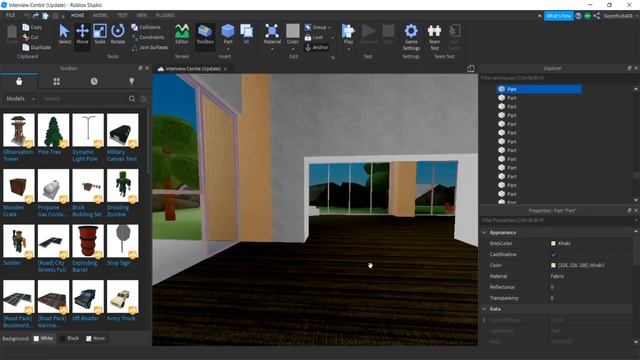Click the redo arrow in quick access
The height and width of the screenshot is (360, 640).
[36, 16]
